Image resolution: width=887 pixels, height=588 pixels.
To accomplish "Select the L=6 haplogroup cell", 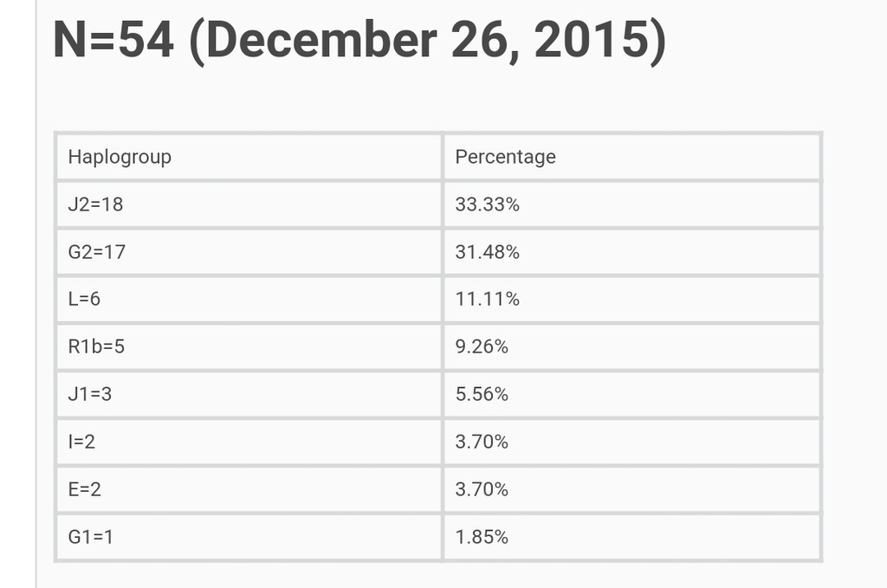I will [249, 299].
